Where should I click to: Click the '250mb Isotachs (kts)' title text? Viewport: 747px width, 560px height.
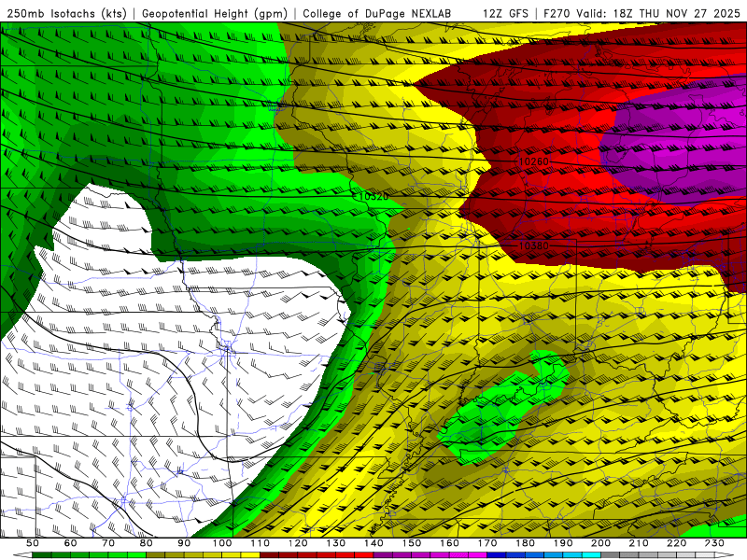click(66, 13)
